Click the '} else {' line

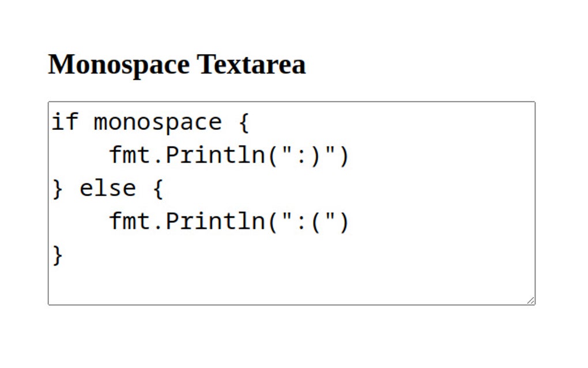coord(107,187)
